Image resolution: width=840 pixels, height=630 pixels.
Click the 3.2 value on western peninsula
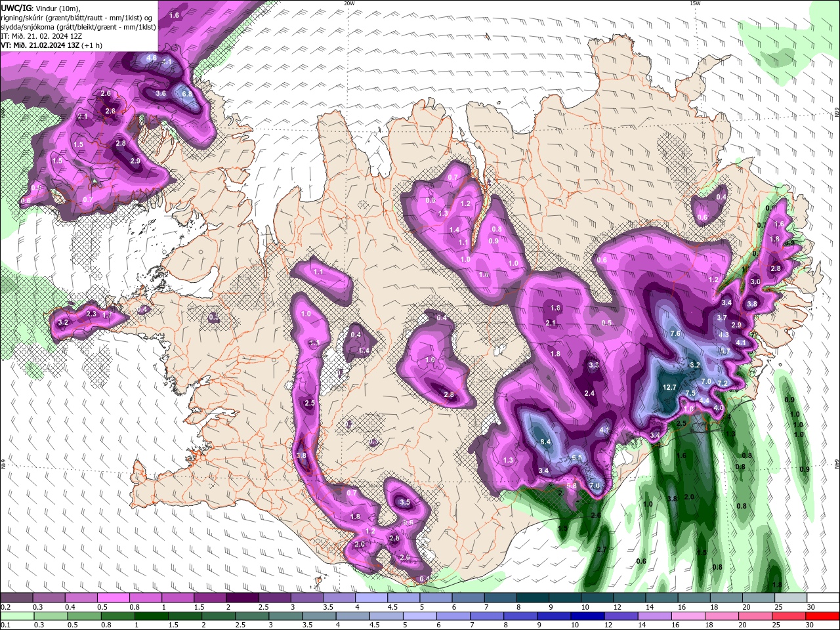63,323
